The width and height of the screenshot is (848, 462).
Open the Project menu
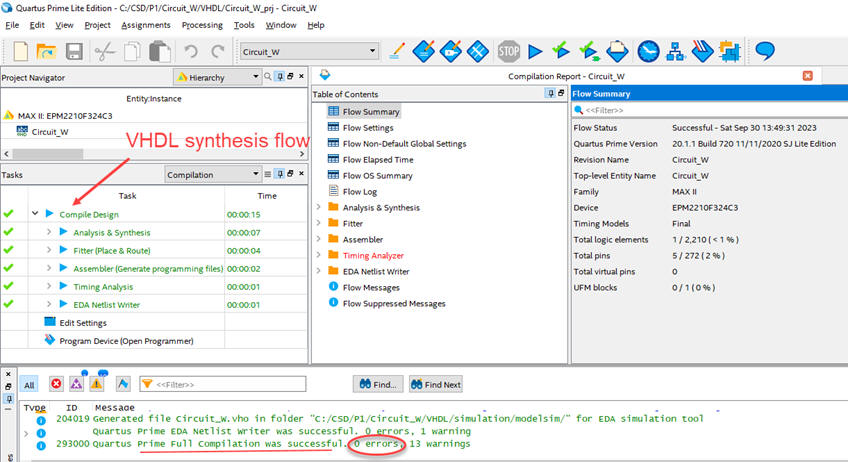click(97, 25)
